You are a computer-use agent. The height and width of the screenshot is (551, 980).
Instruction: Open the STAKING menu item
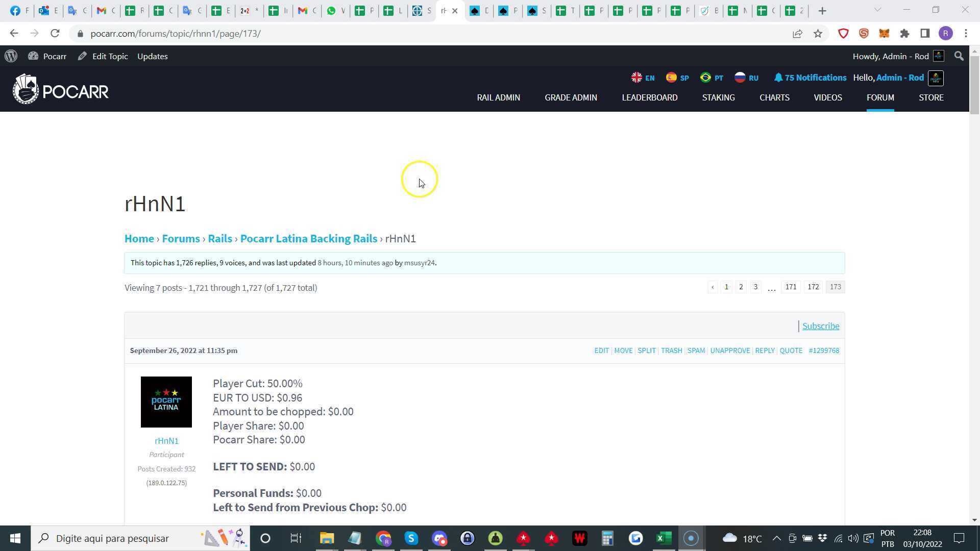(718, 97)
